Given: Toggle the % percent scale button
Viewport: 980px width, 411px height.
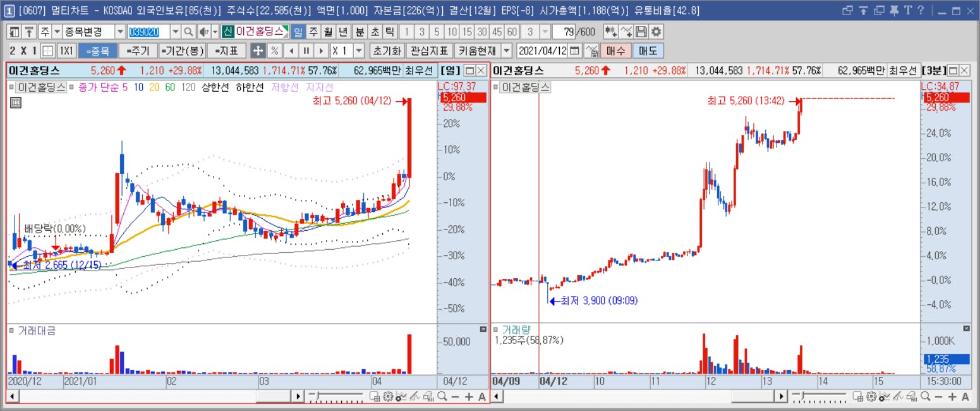Looking at the screenshot, I should coord(275,51).
